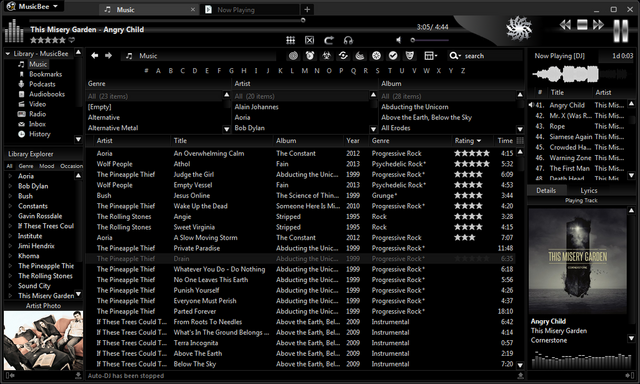
Task: Open the search options magnifier dropdown
Action: pyautogui.click(x=454, y=55)
